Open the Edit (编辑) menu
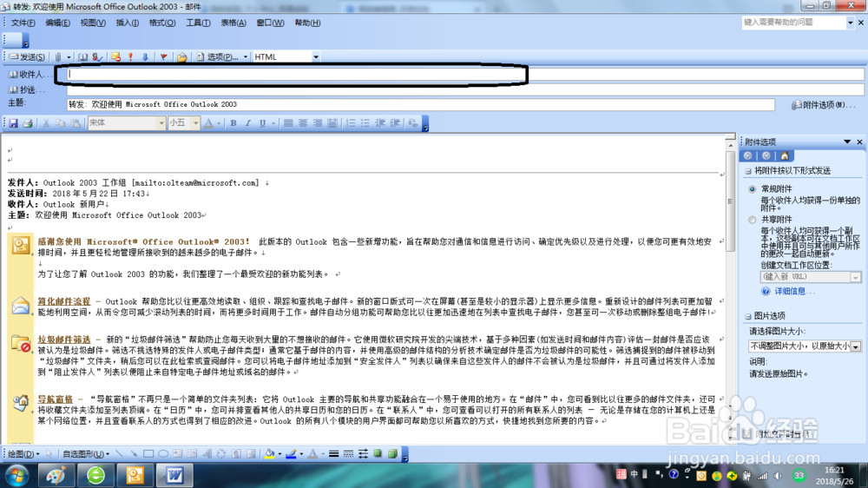The height and width of the screenshot is (488, 868). (57, 23)
